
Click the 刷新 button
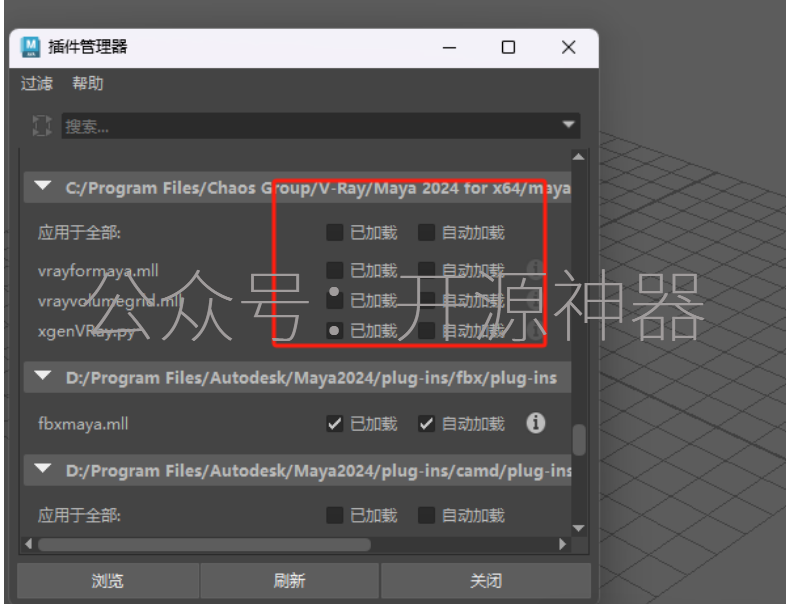click(x=289, y=580)
